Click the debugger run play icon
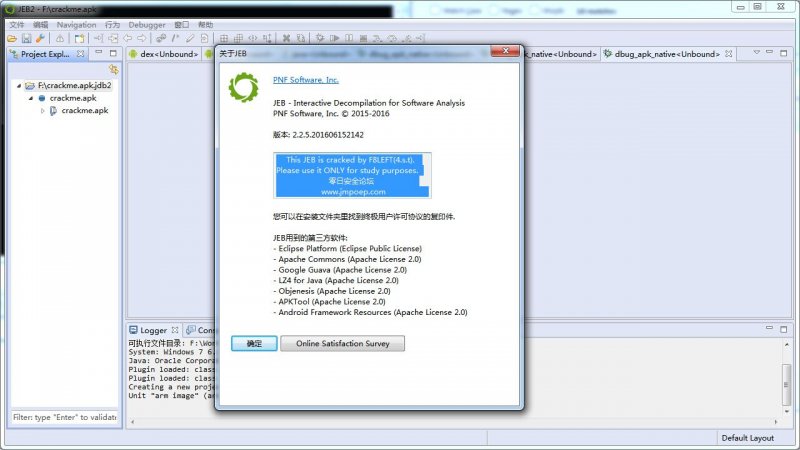800x450 pixels. 334,38
